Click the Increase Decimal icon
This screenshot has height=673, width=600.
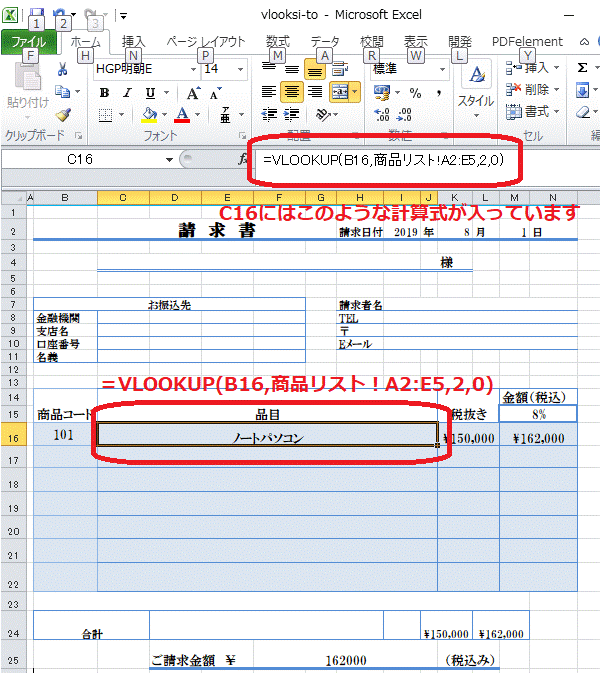(x=383, y=115)
